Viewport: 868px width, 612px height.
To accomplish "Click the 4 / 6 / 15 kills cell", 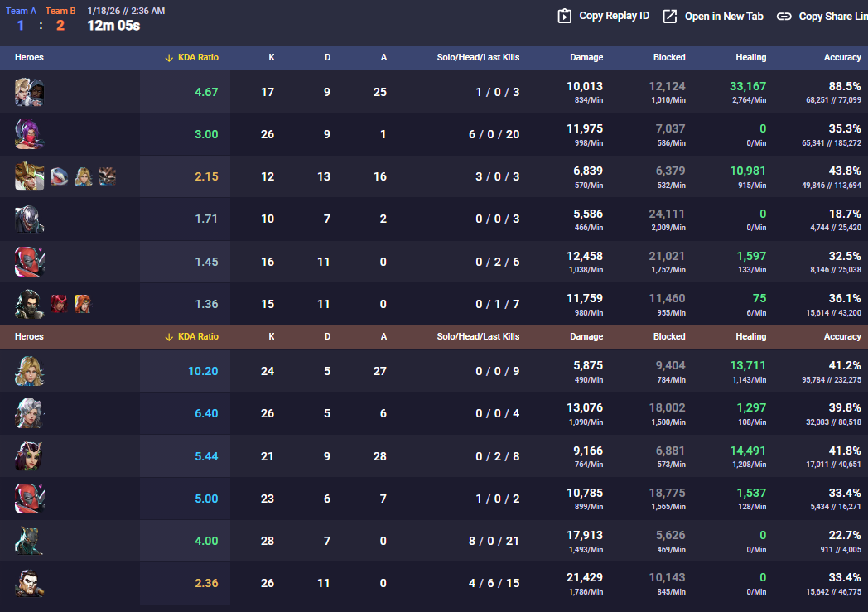I will [x=494, y=583].
